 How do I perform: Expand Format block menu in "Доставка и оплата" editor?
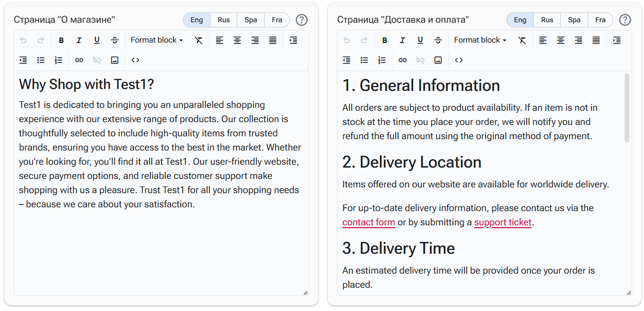click(480, 40)
